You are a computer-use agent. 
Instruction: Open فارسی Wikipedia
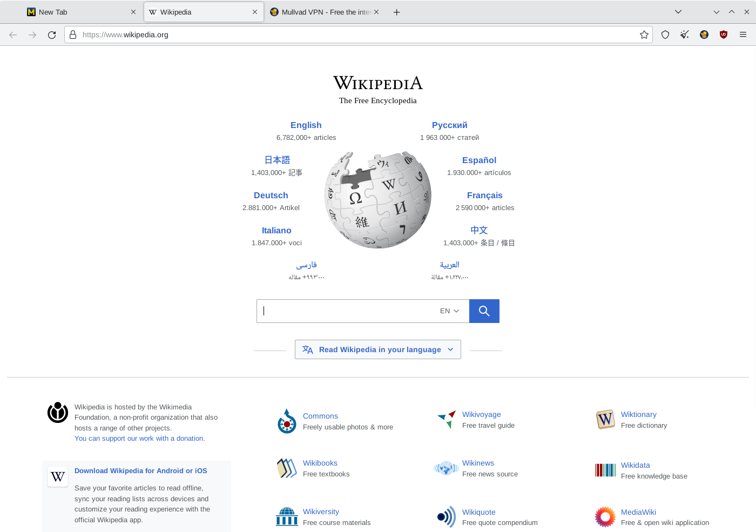pyautogui.click(x=306, y=265)
